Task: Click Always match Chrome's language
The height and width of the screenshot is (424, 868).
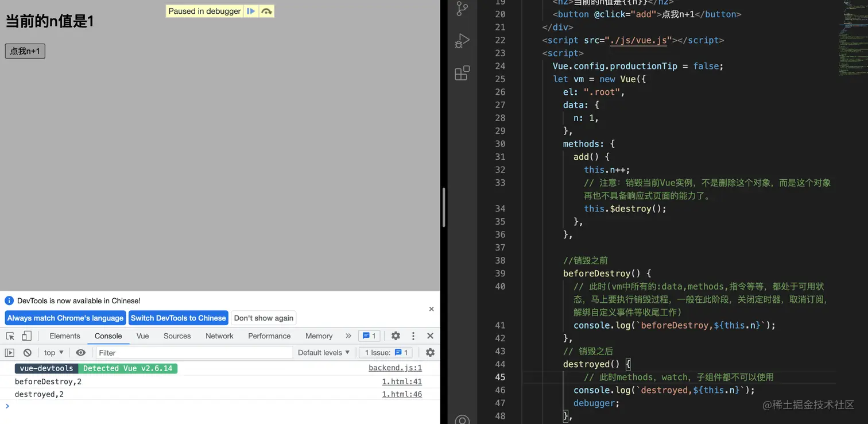Action: [65, 318]
